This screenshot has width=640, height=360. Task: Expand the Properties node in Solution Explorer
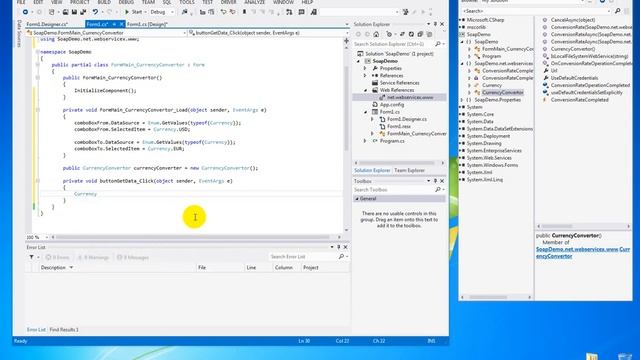coord(365,68)
